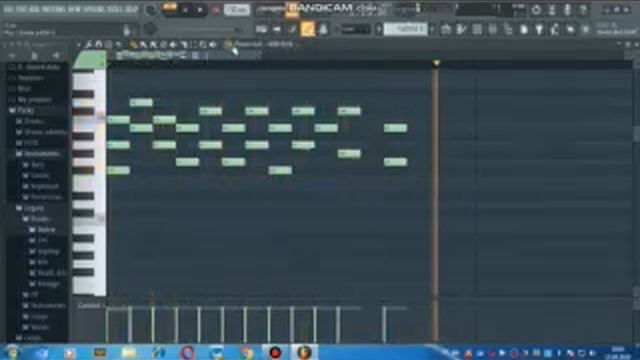Toggle the highlighted orange recording option button
Screen dimensions: 640x360
308,29
